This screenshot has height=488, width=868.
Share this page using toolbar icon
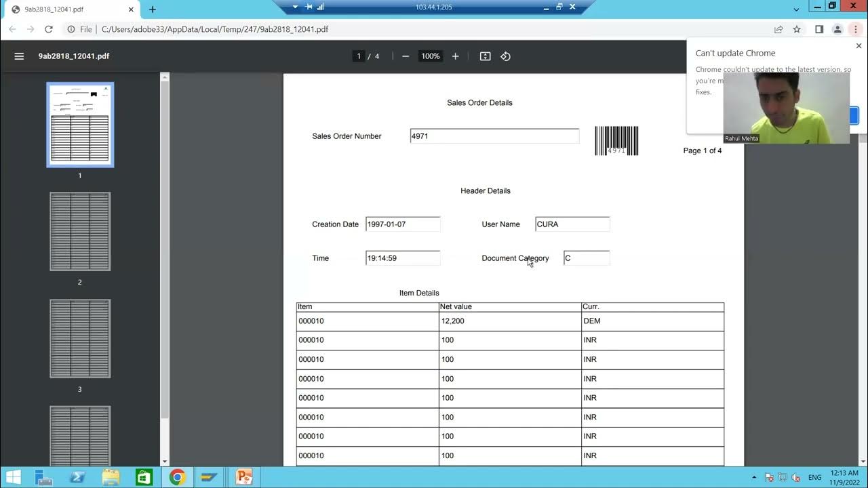(778, 29)
